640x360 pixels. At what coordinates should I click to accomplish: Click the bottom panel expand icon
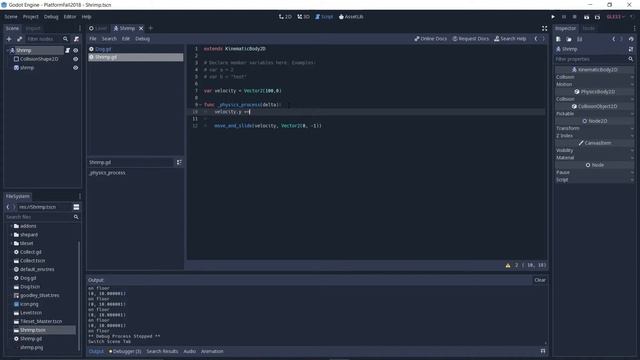coord(543,351)
